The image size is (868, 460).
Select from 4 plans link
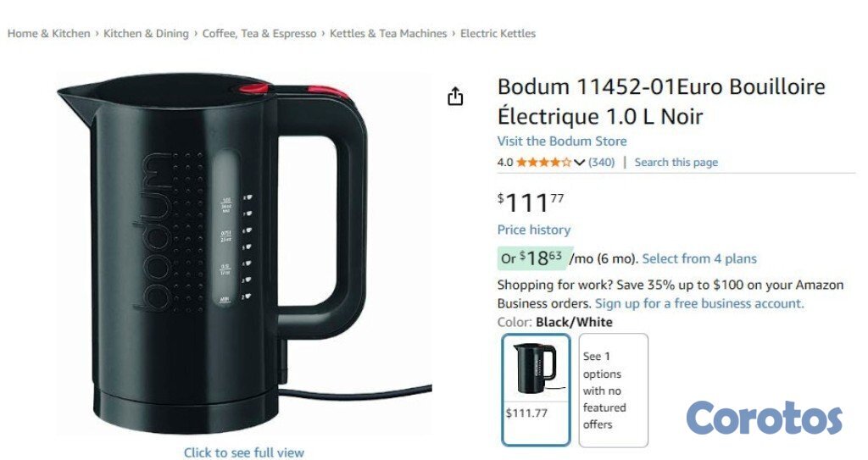(699, 258)
